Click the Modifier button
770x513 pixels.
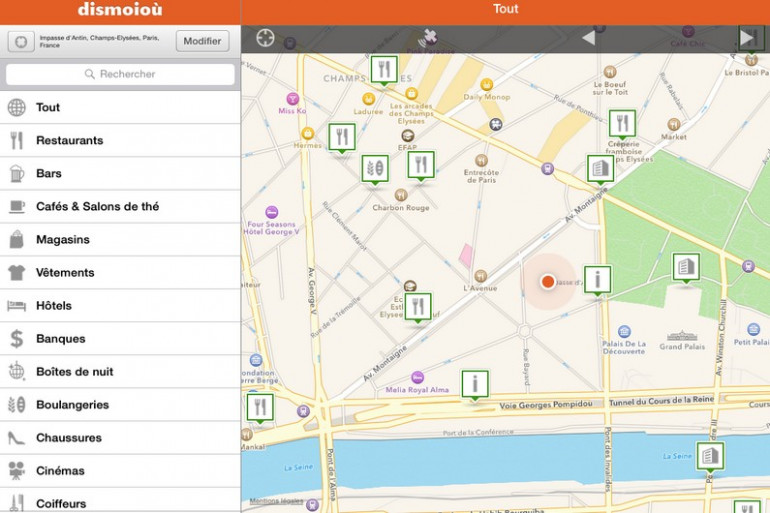pyautogui.click(x=202, y=41)
